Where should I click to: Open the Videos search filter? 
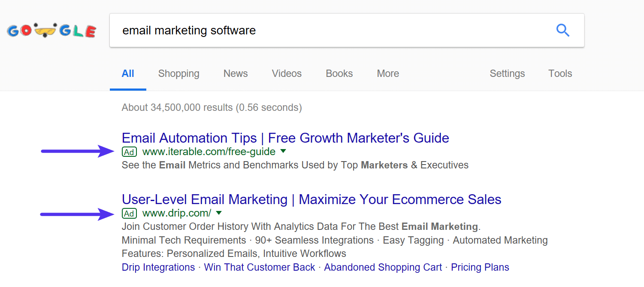[286, 73]
